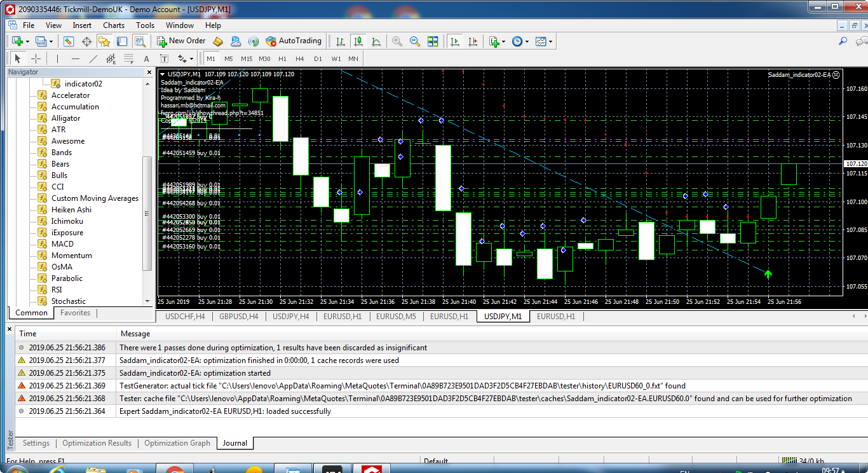Open the search magnifier icon
868x473 pixels.
(x=843, y=41)
